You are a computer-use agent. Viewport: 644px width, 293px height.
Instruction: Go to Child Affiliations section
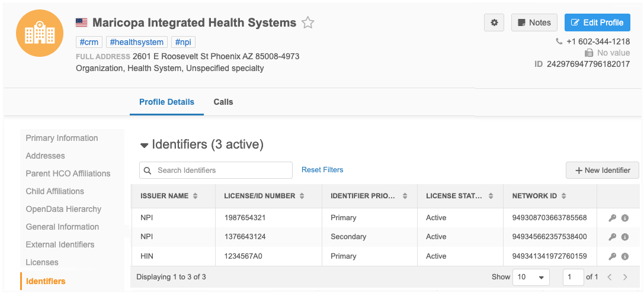tap(55, 191)
